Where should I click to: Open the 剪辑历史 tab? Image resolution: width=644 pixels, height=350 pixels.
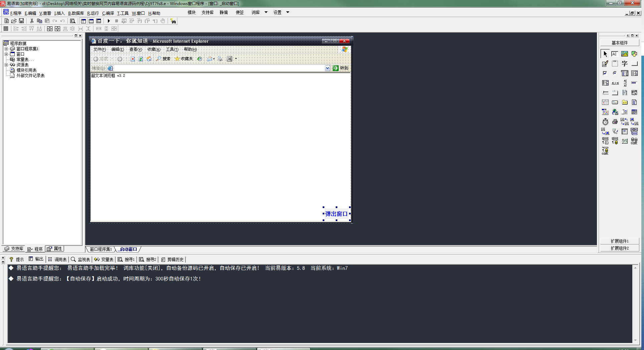tap(172, 259)
